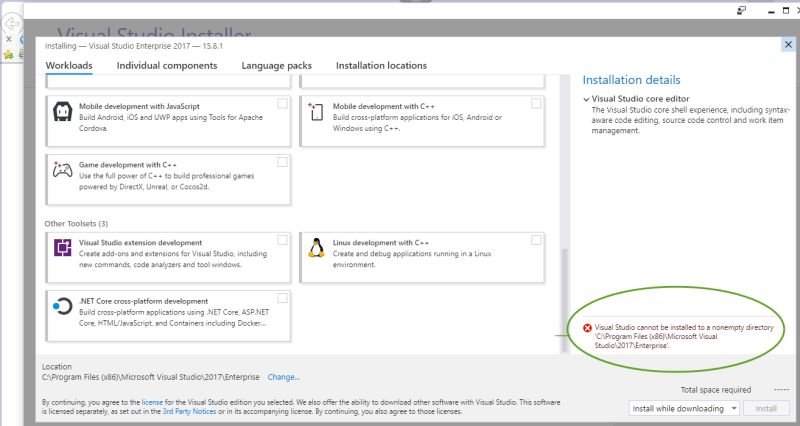Click the Installation details heading
800x426 pixels.
pos(631,80)
